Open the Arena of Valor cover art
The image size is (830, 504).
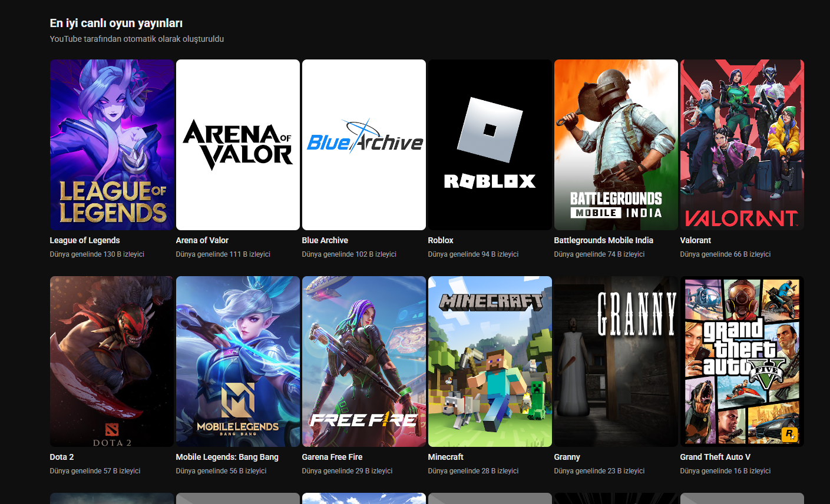pyautogui.click(x=238, y=145)
